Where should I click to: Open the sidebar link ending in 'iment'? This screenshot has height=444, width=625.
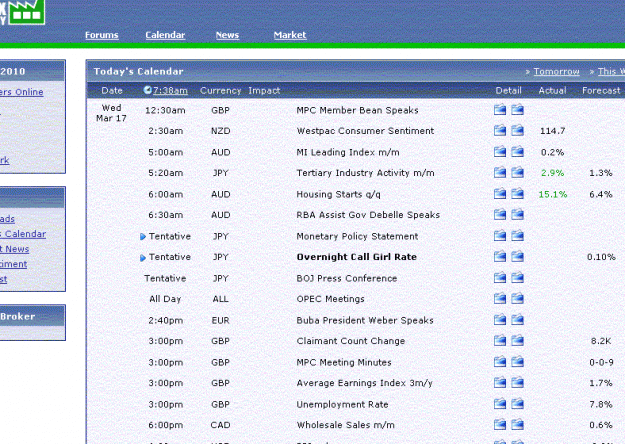[14, 264]
